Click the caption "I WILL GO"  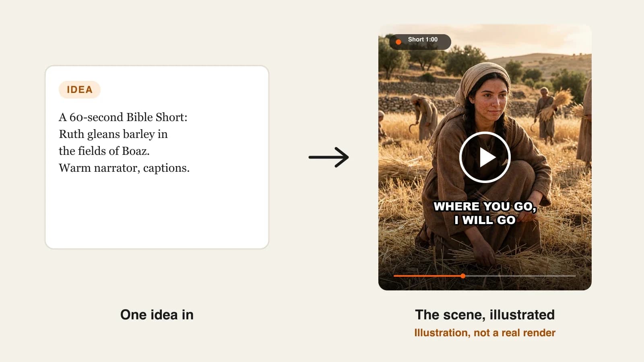click(x=485, y=220)
